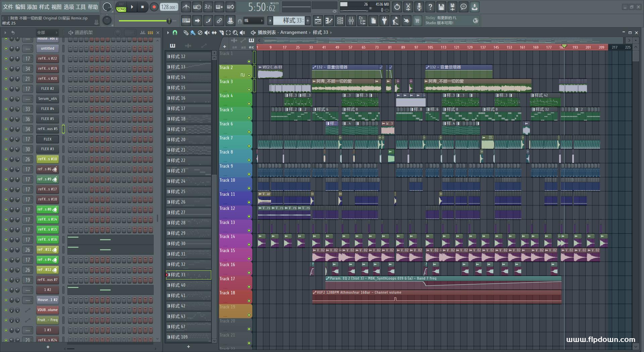Open the 文件 menu

8,7
